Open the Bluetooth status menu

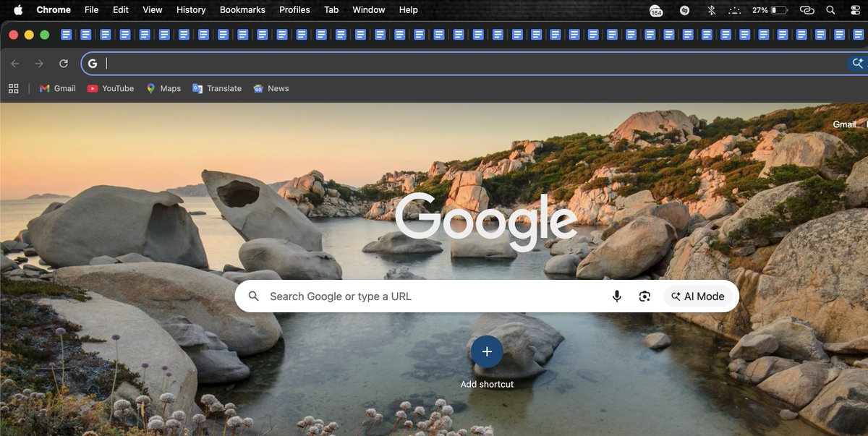click(x=711, y=10)
